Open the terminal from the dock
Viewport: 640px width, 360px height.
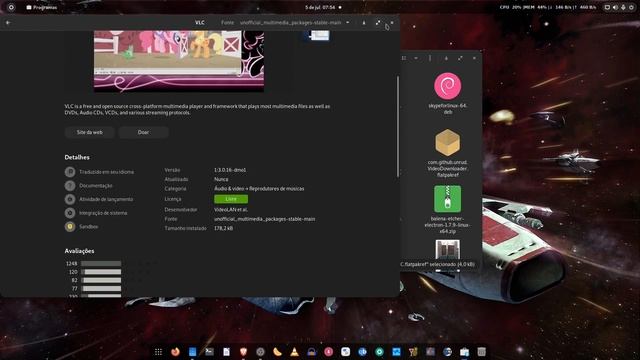209,352
